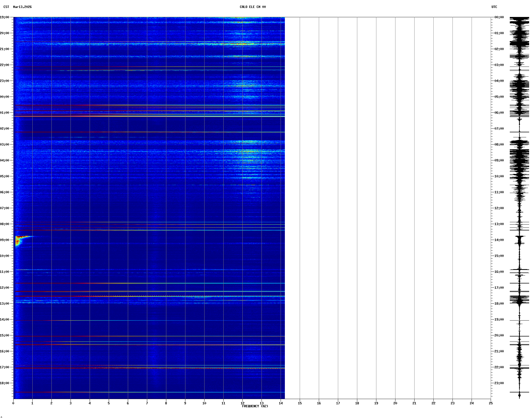The height and width of the screenshot is (420, 531).
Task: Click the seismogram trace burst near 18:00 UTC
Action: [x=519, y=300]
